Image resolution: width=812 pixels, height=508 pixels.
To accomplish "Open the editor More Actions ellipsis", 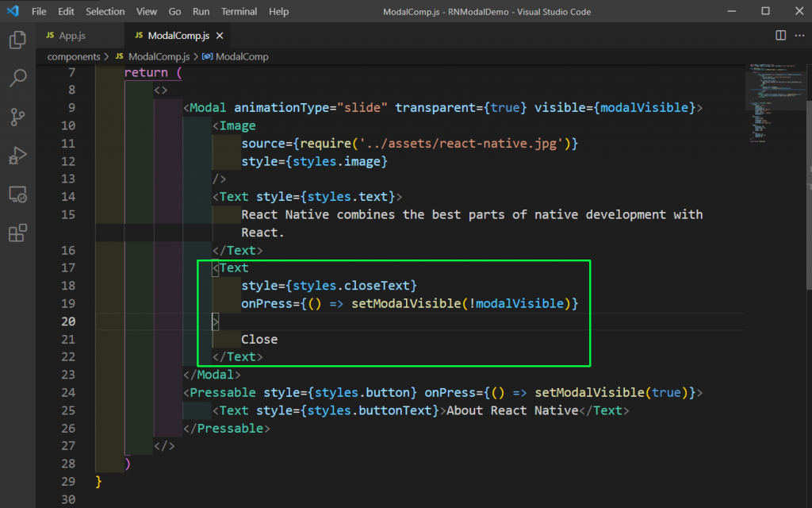I will pos(799,35).
